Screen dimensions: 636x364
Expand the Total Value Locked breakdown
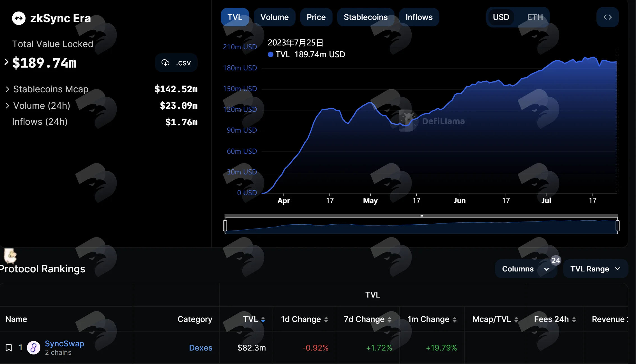6,62
